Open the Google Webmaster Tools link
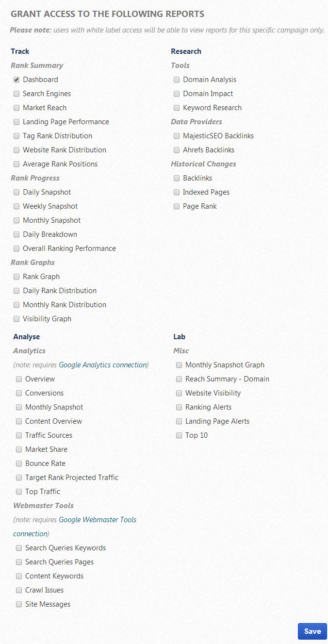Screen dimensions: 328x644 pyautogui.click(x=98, y=520)
